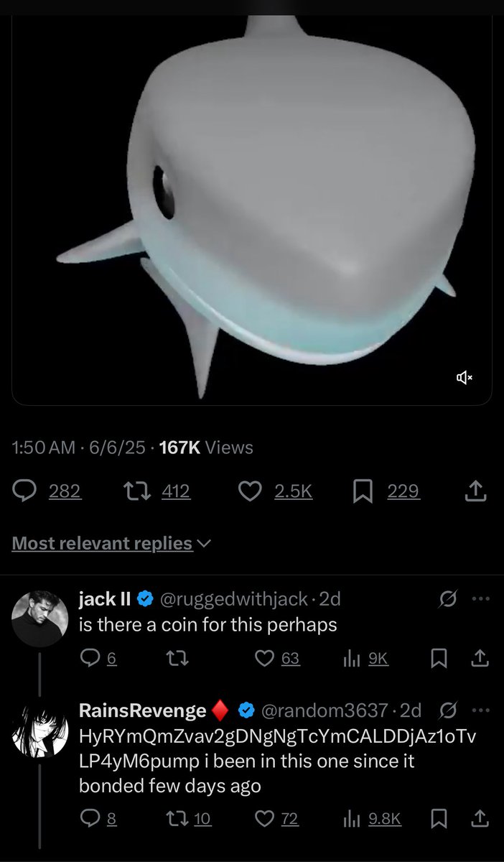Viewport: 504px width, 862px height.
Task: Open jack II's profile avatar
Action: click(40, 618)
